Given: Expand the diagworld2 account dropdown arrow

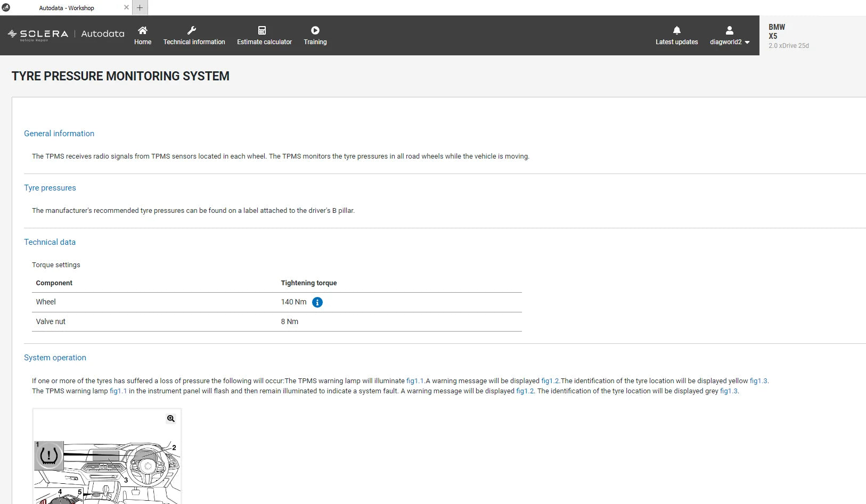Looking at the screenshot, I should [747, 43].
